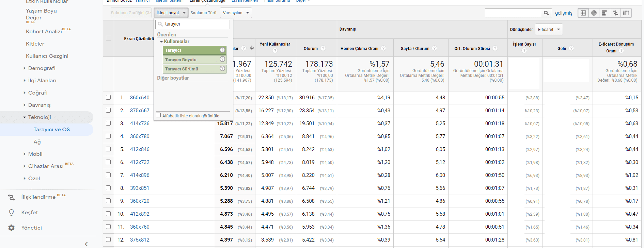Select Tarayıcı ve OS in the sidebar

point(51,130)
